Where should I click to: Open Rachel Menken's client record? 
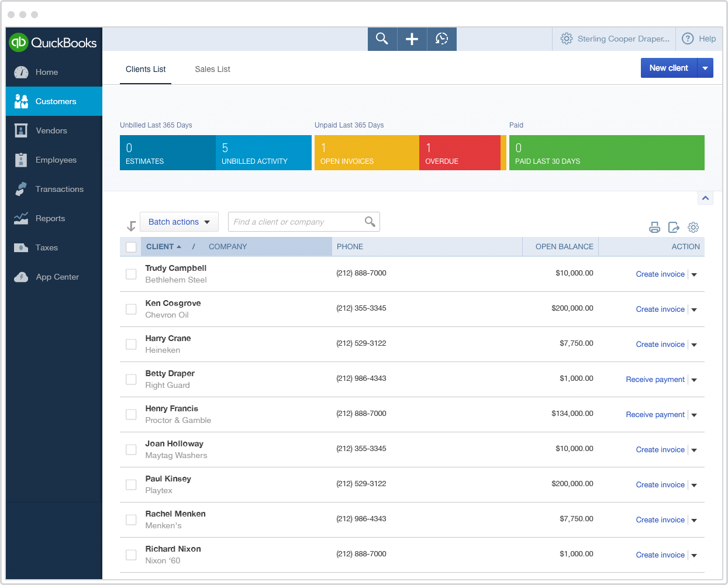175,514
